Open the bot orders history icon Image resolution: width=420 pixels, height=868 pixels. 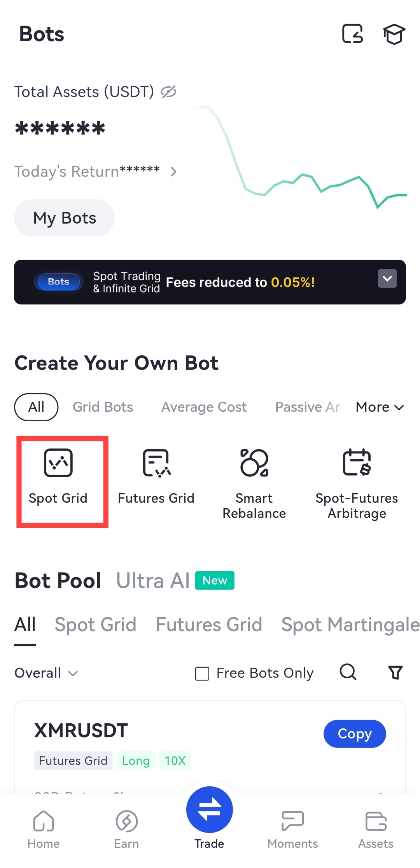352,34
